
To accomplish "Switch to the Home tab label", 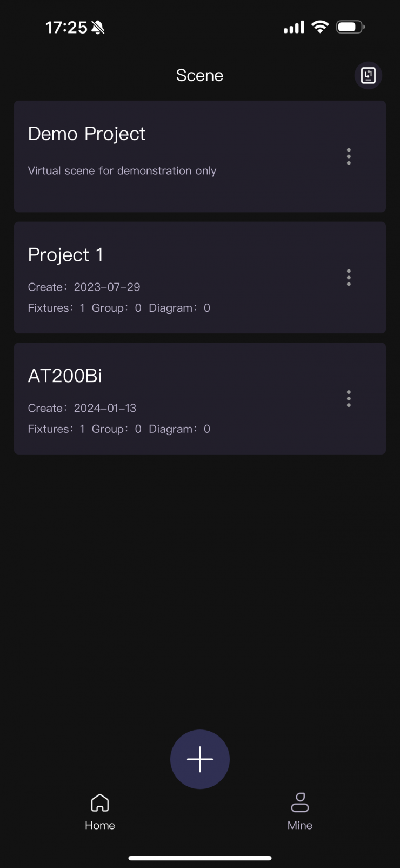I will tap(100, 825).
